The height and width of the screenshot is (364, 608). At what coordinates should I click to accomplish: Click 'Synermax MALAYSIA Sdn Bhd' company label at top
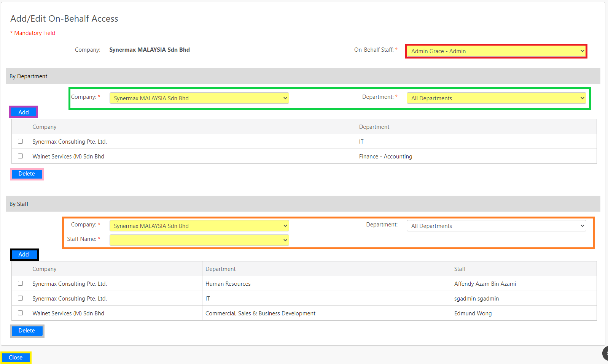coord(150,50)
